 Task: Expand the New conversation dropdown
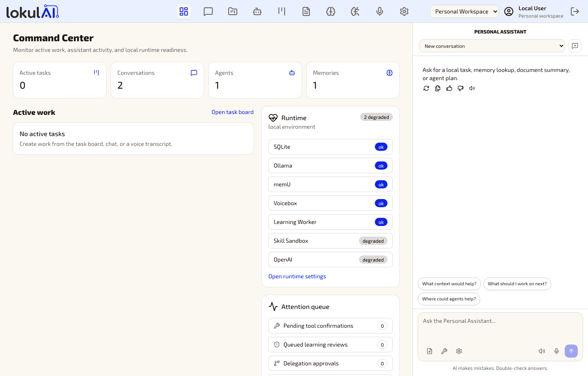(492, 46)
